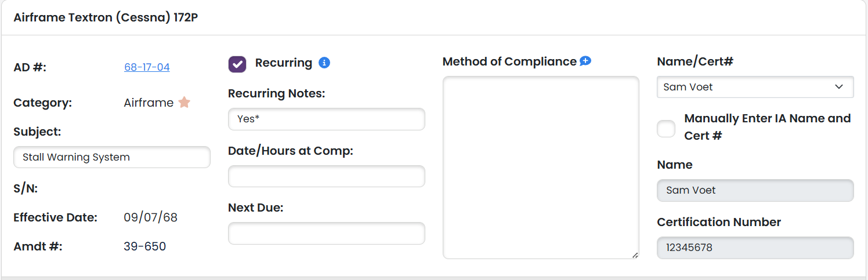Click the Certification Number field 12345678

[755, 248]
